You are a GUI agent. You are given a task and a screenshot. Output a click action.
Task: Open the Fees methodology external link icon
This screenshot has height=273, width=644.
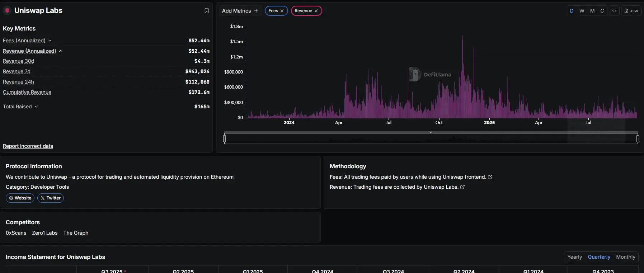coord(490,177)
